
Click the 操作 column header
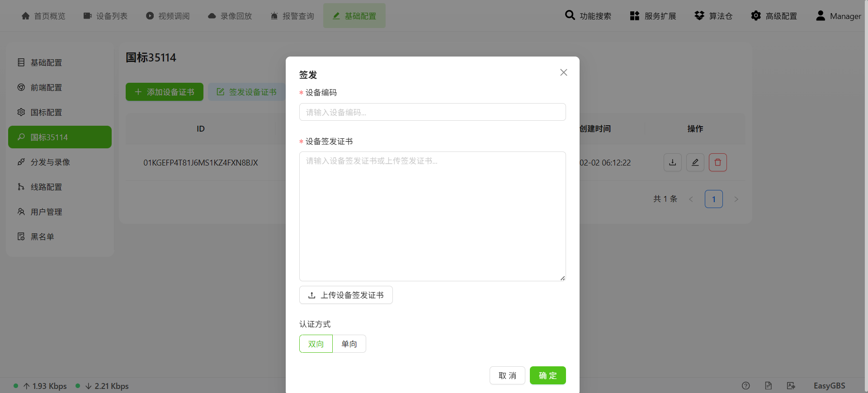(695, 129)
